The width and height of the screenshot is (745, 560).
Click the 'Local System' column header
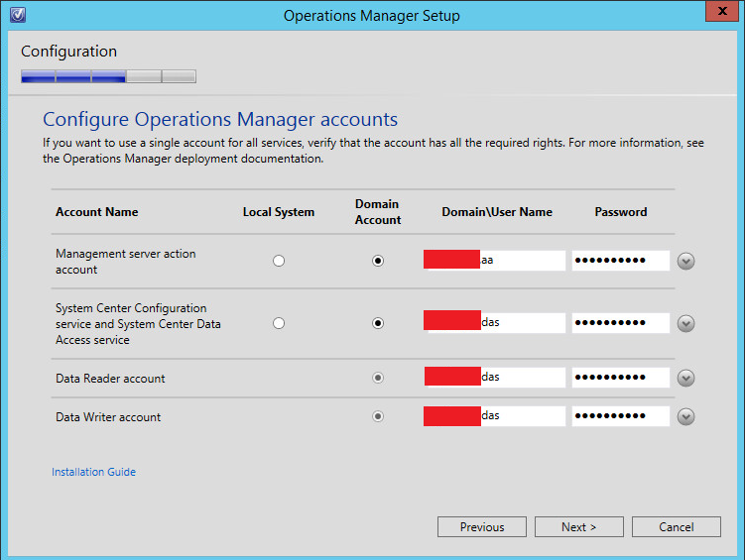tap(279, 212)
